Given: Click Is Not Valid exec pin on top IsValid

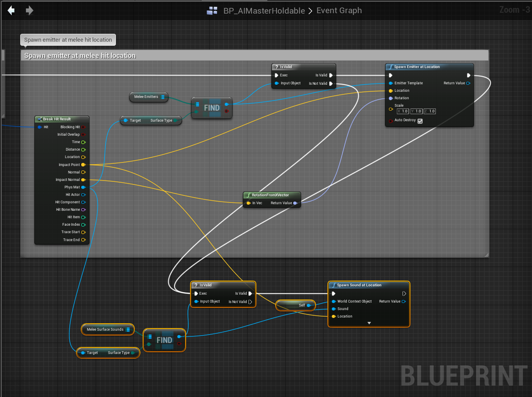Looking at the screenshot, I should click(x=331, y=83).
